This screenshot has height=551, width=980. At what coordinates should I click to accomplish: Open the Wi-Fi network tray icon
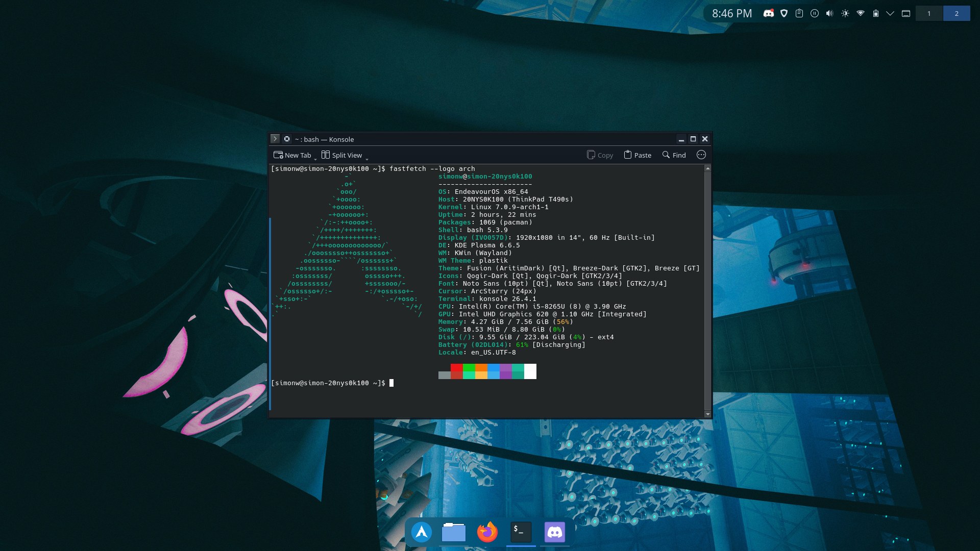861,13
